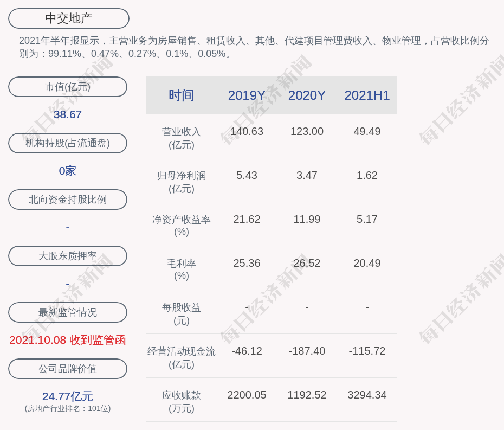The width and height of the screenshot is (504, 430).
Task: Select cash flow value -115.72
Action: [x=367, y=351]
